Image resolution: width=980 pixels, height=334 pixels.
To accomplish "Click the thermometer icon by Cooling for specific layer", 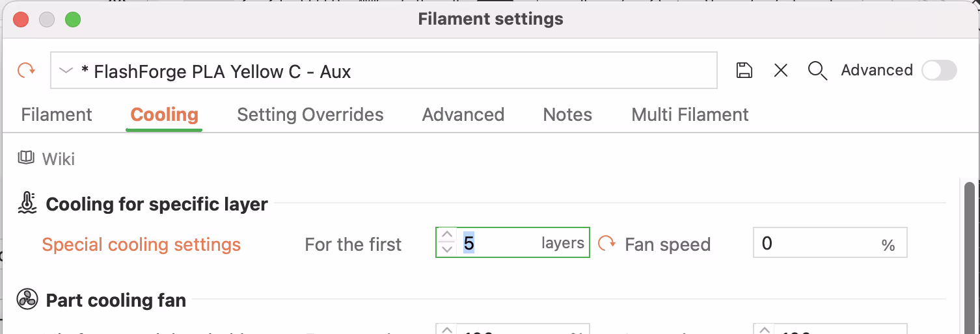I will 27,203.
